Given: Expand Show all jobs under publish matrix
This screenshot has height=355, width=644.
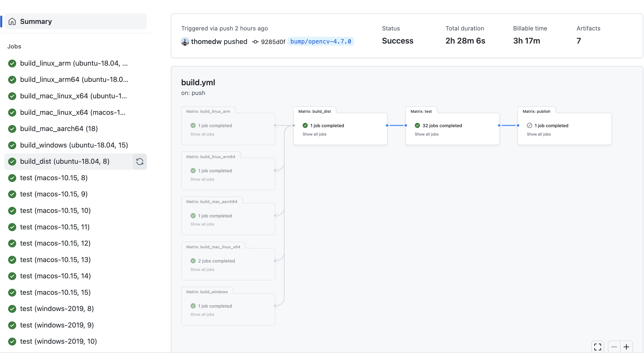Looking at the screenshot, I should [x=539, y=134].
